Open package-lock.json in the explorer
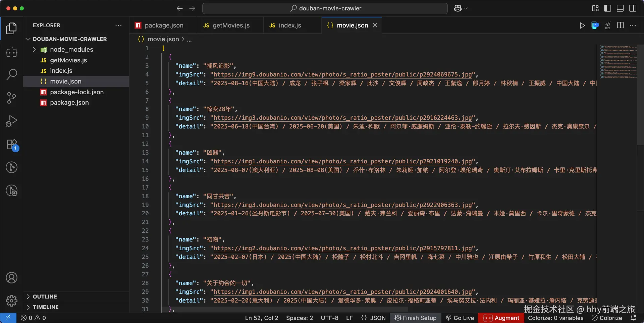The image size is (644, 323). [x=76, y=92]
